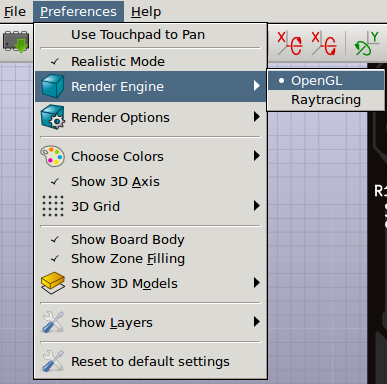This screenshot has height=384, width=387.
Task: Open the Render Options submenu arrow
Action: tap(256, 117)
